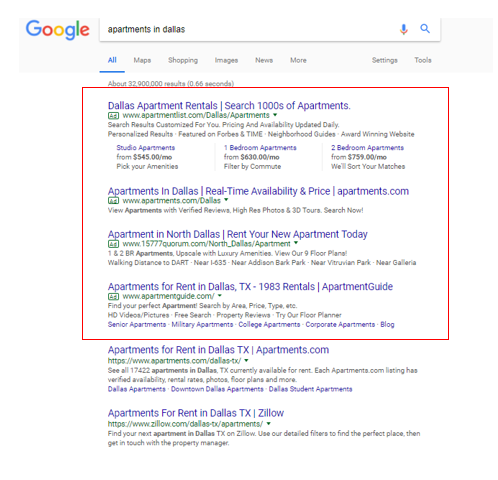Switch to the Maps tab
The image size is (498, 480).
[x=142, y=60]
